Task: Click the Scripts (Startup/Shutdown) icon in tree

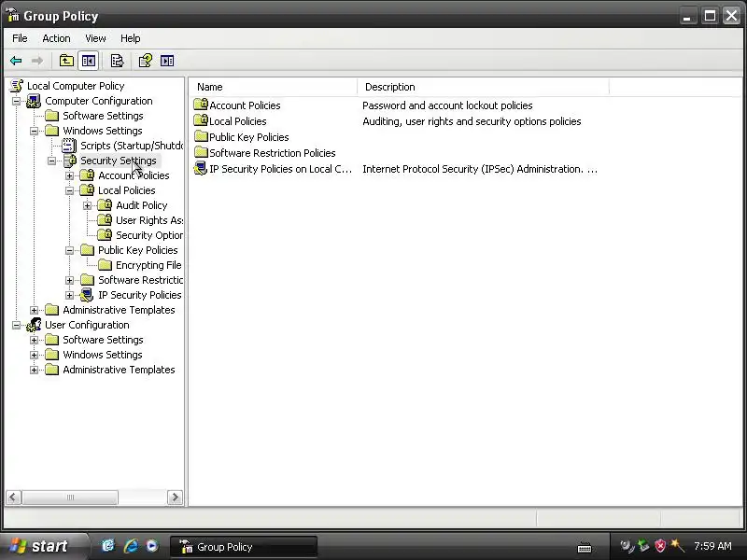Action: click(x=69, y=146)
